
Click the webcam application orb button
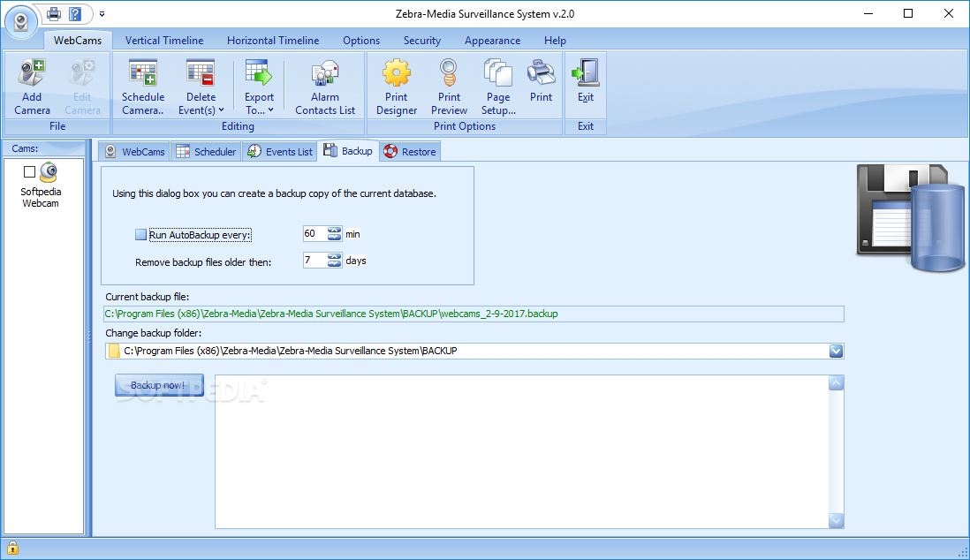click(x=21, y=22)
